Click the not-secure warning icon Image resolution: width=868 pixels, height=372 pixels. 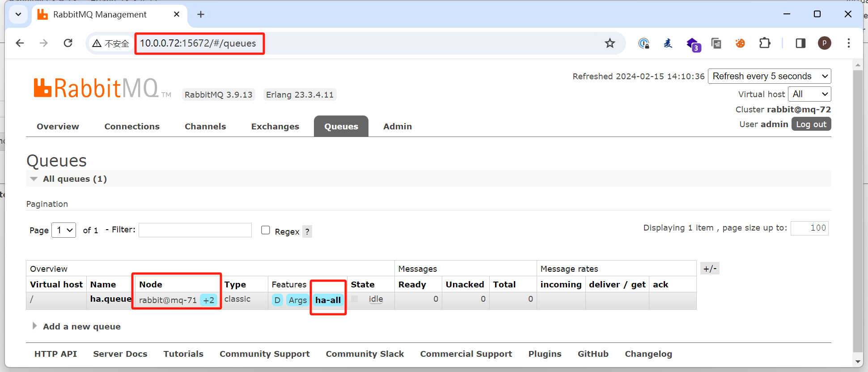click(x=97, y=43)
